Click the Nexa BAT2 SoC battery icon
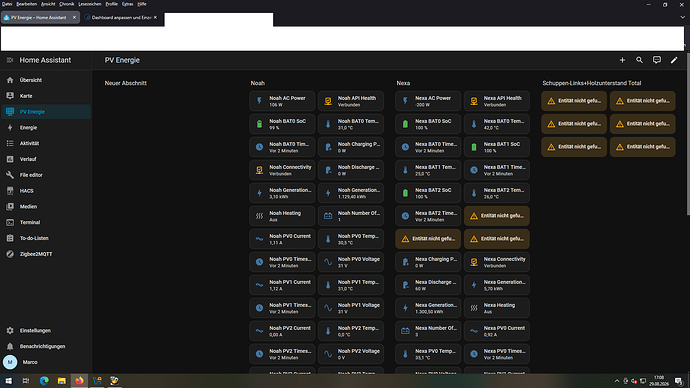Viewport: 690px width, 388px height. coord(405,193)
